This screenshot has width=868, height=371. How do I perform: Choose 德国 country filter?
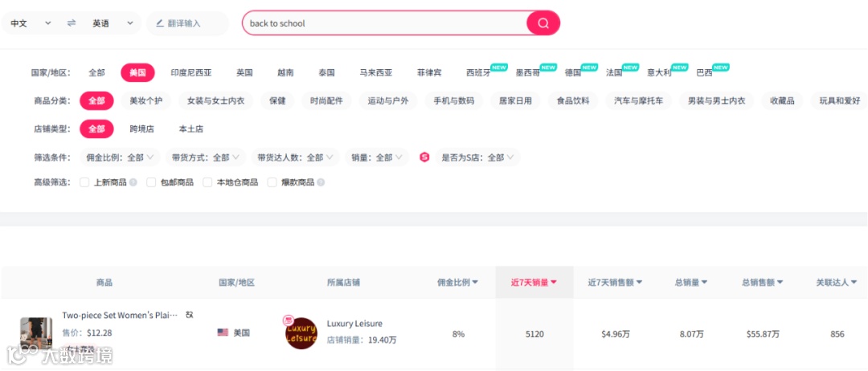coord(573,73)
